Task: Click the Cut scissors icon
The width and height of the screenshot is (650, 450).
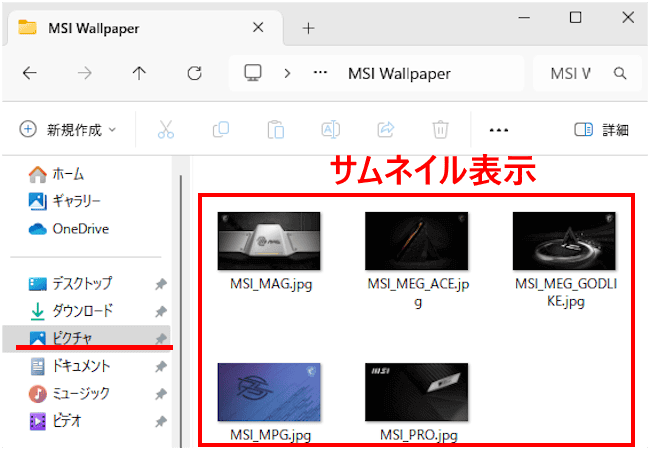Action: tap(166, 130)
